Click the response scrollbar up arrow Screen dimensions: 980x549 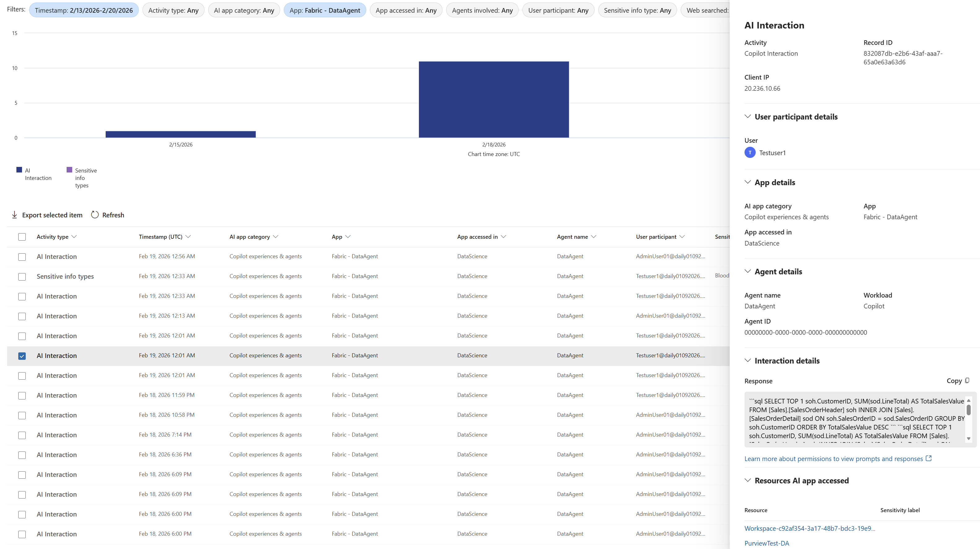tap(968, 401)
